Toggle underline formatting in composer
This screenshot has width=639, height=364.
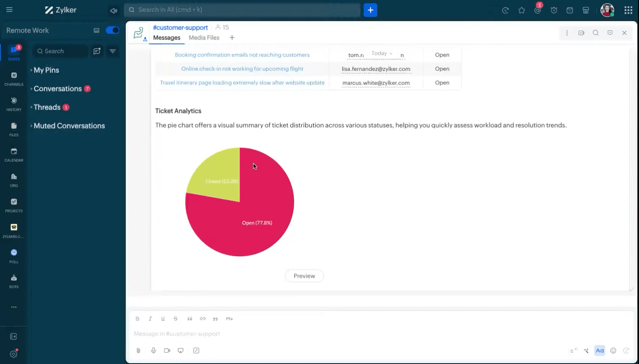pos(163,319)
